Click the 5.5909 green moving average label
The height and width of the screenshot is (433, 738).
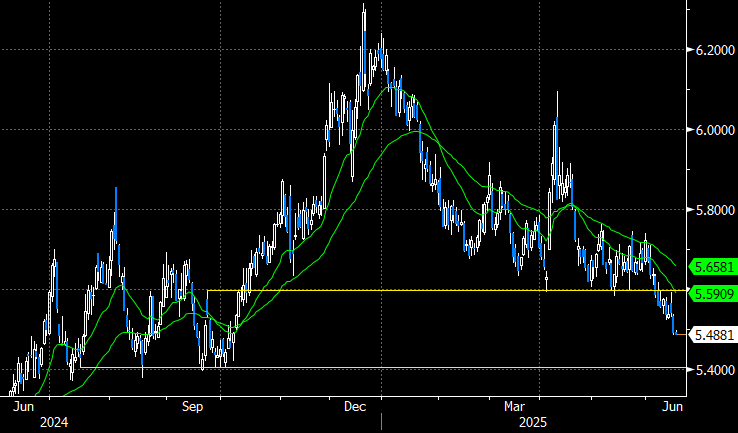tap(713, 295)
